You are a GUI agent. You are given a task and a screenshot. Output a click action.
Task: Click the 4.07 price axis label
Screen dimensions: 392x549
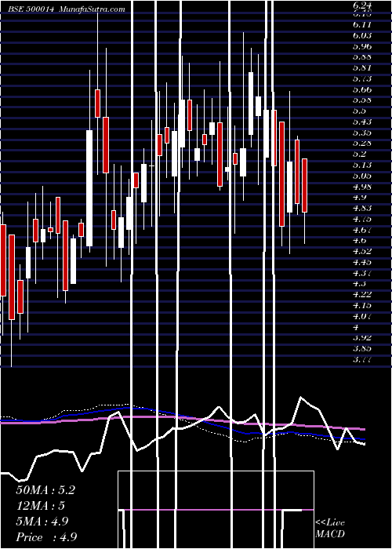pos(361,317)
